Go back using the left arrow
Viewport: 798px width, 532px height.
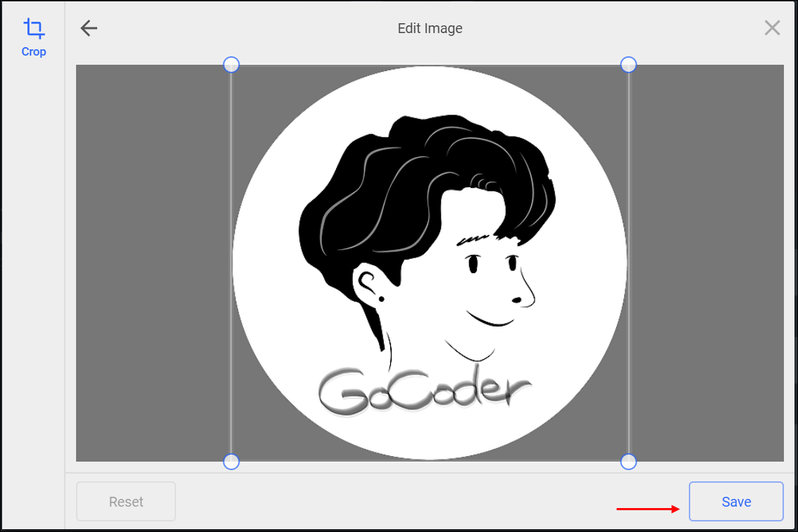pos(89,28)
